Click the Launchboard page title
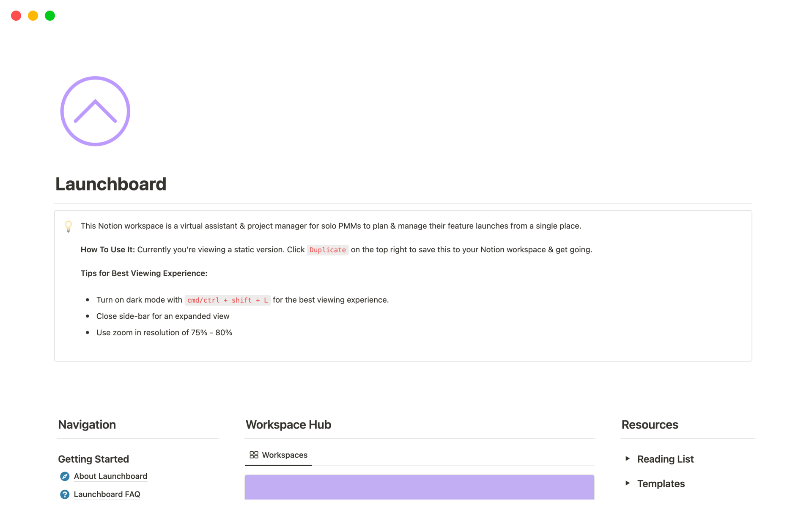This screenshot has height=508, width=812. click(111, 184)
